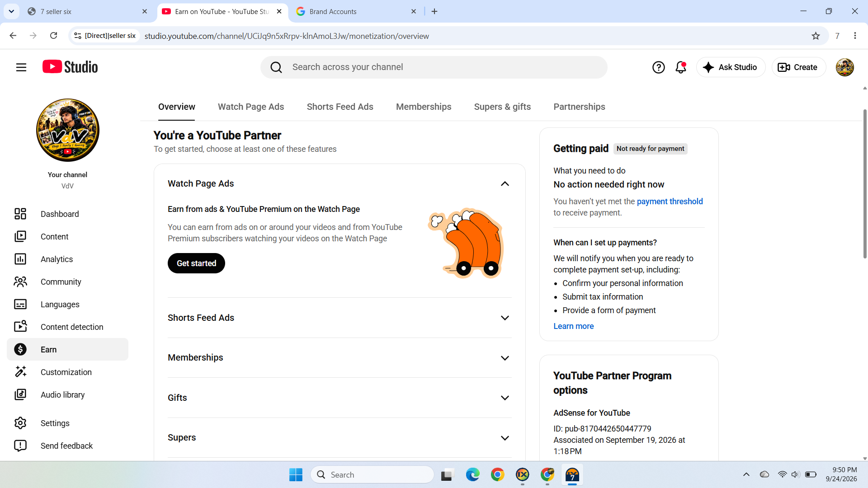Open the Help question mark icon
The image size is (868, 488).
pos(658,67)
